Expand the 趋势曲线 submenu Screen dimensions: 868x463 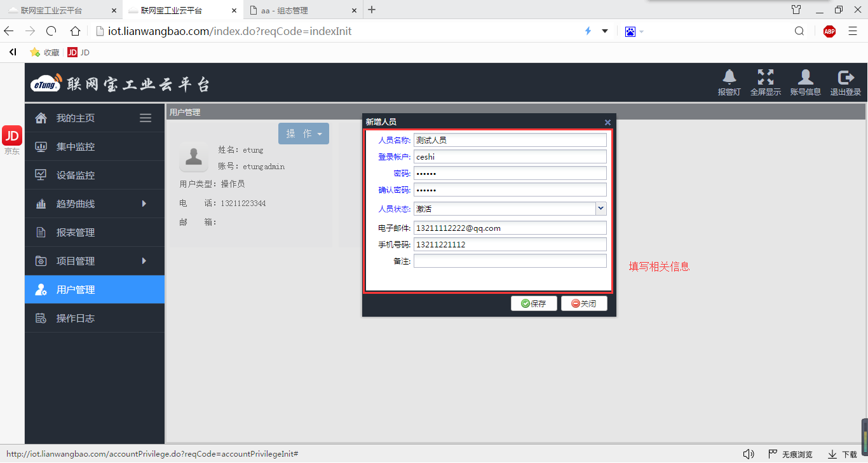pos(144,204)
